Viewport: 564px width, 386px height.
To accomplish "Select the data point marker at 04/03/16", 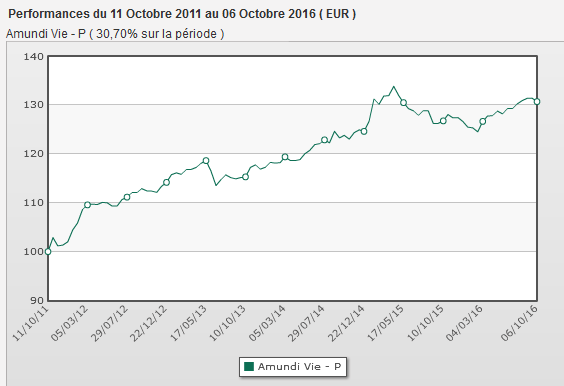I will [x=483, y=122].
